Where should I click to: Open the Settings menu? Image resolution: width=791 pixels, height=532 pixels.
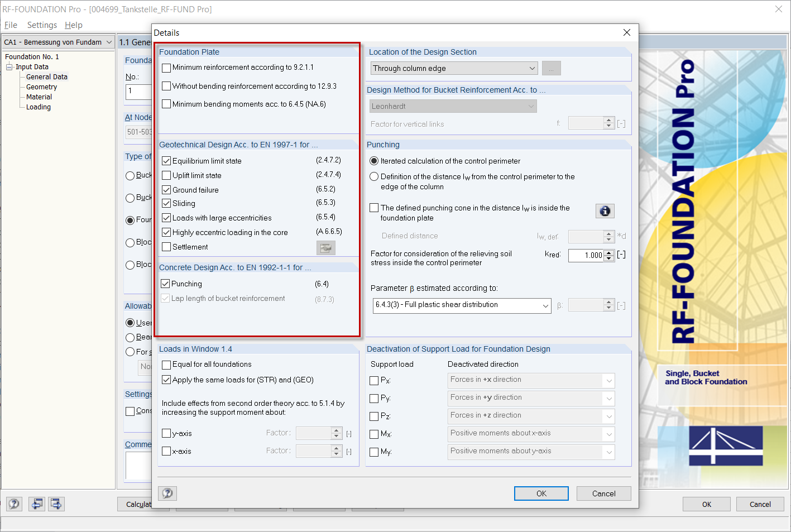pyautogui.click(x=42, y=25)
